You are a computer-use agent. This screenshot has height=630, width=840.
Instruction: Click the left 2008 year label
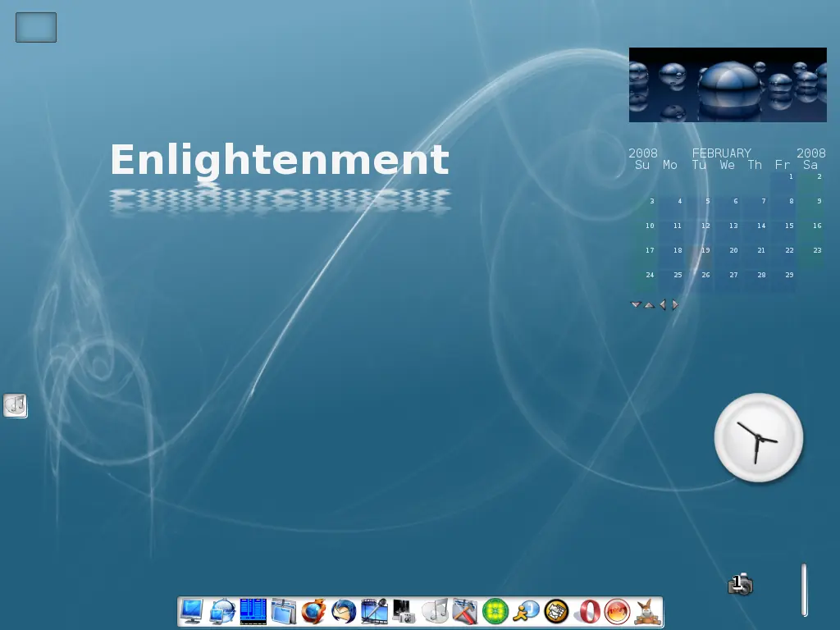point(643,153)
